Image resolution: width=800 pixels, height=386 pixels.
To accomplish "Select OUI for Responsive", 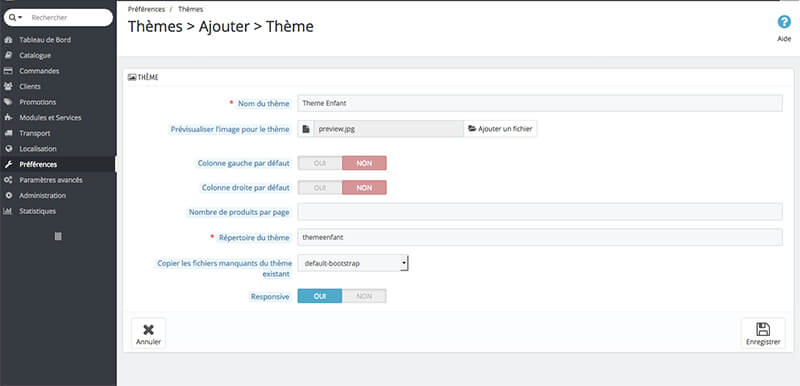I will click(320, 296).
